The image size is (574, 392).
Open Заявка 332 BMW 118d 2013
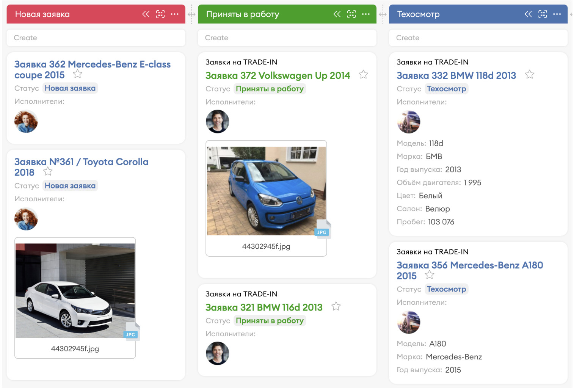click(456, 75)
